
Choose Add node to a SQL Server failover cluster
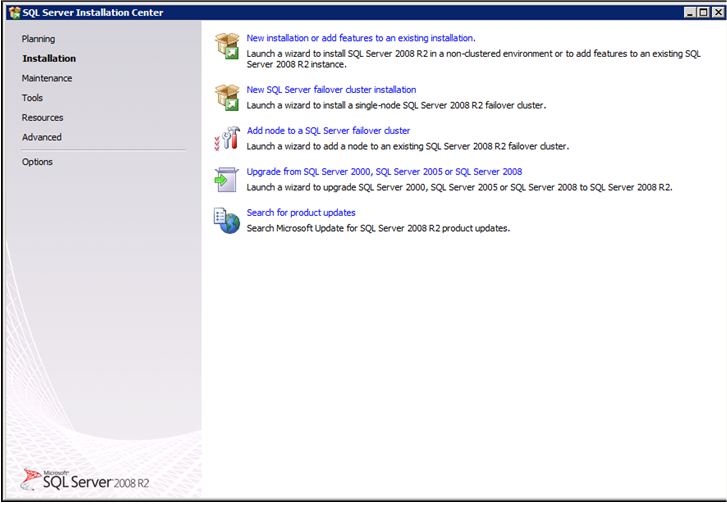tap(328, 131)
